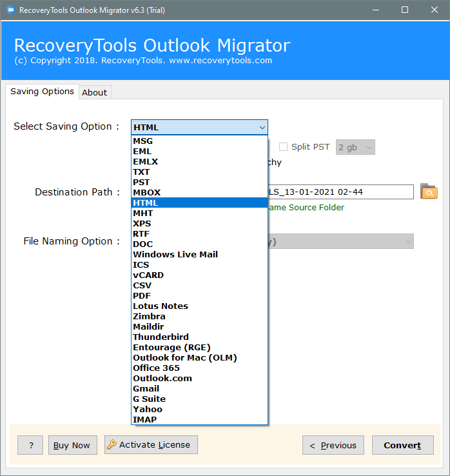Switch to the About tab
450x476 pixels.
tap(95, 92)
